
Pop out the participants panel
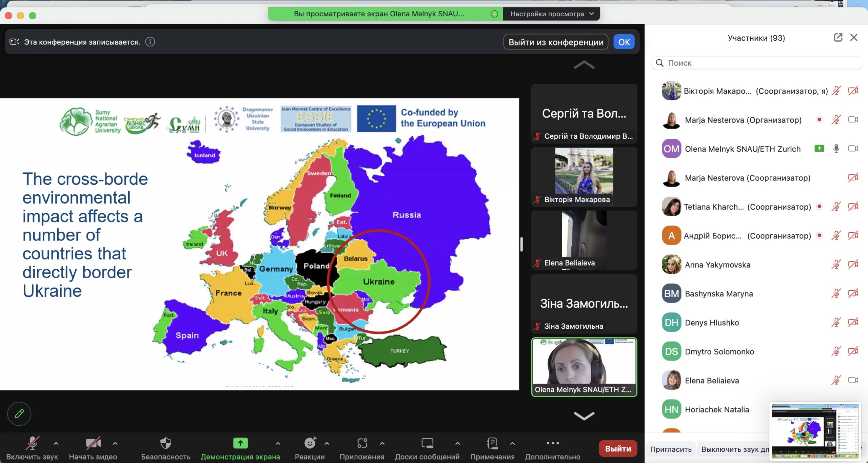coord(838,37)
